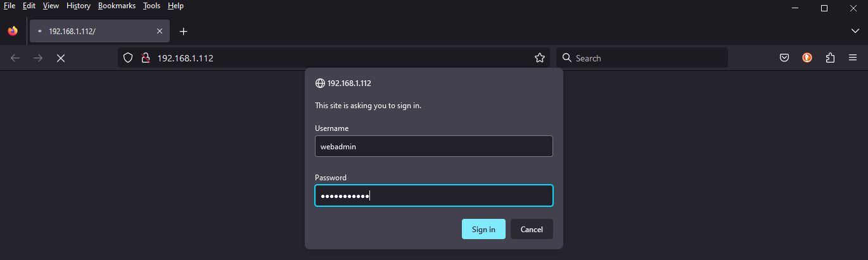Bookmark this page with the star
This screenshot has height=260, width=868.
(540, 58)
